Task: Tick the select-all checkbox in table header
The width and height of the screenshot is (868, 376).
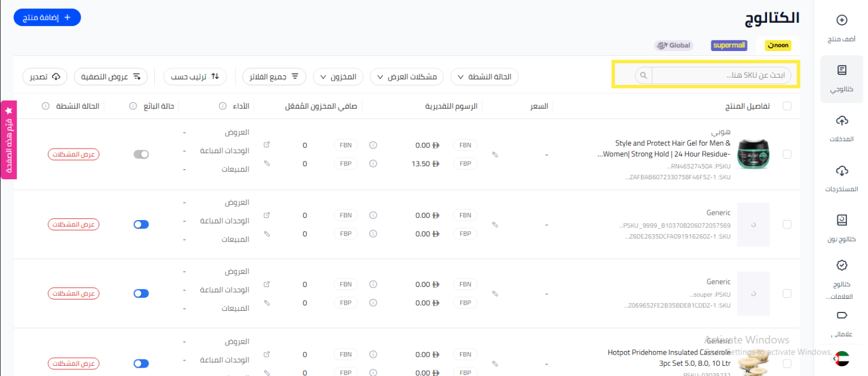Action: tap(787, 106)
